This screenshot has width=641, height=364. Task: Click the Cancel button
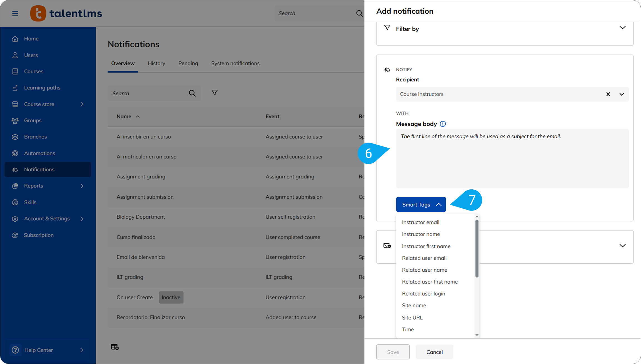point(434,352)
